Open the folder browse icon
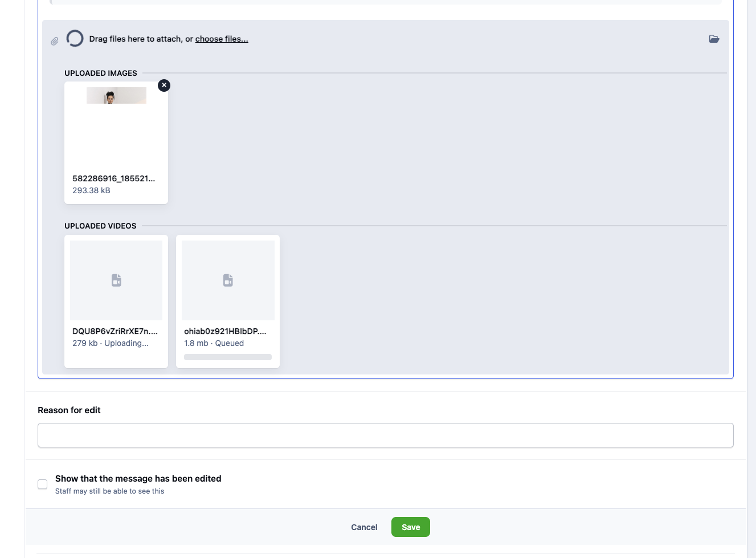The height and width of the screenshot is (558, 756). (x=714, y=39)
